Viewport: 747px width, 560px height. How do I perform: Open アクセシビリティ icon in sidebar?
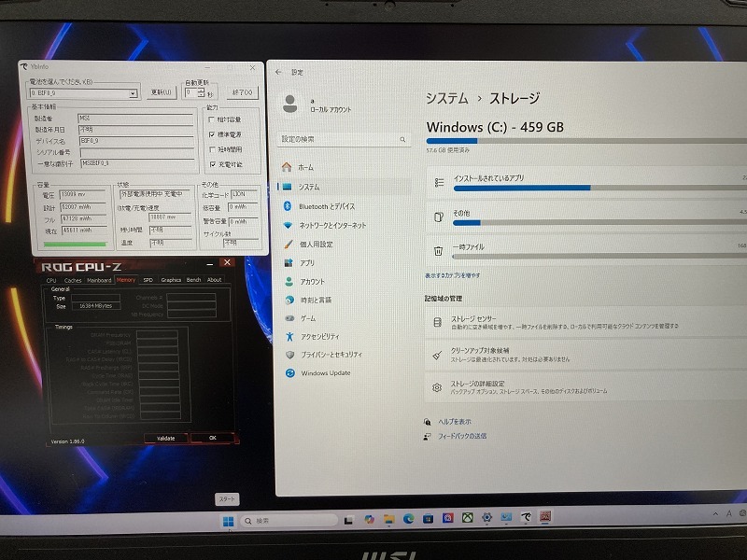pyautogui.click(x=289, y=336)
